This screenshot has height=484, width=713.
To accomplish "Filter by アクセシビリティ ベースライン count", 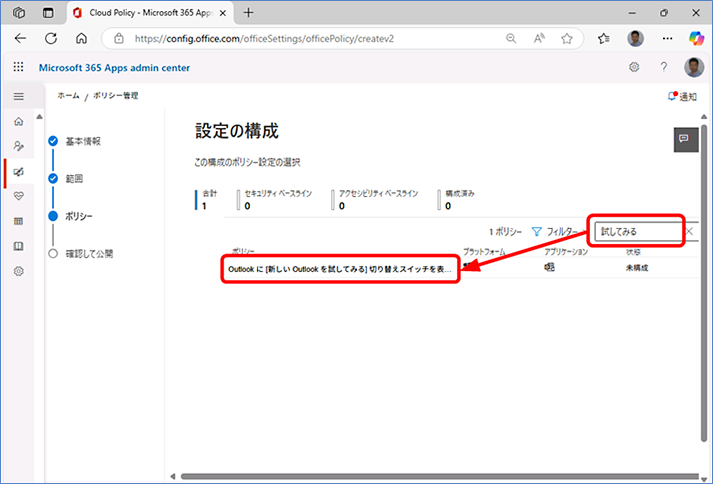I will [x=376, y=200].
